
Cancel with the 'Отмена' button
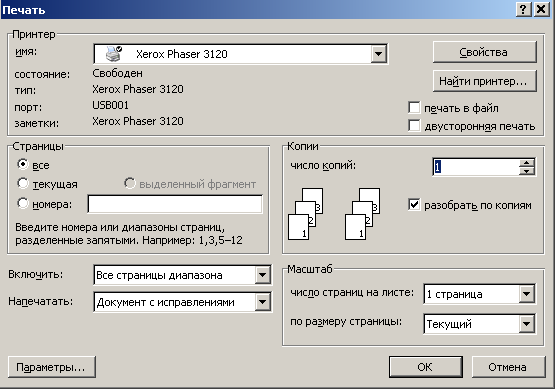pos(508,367)
